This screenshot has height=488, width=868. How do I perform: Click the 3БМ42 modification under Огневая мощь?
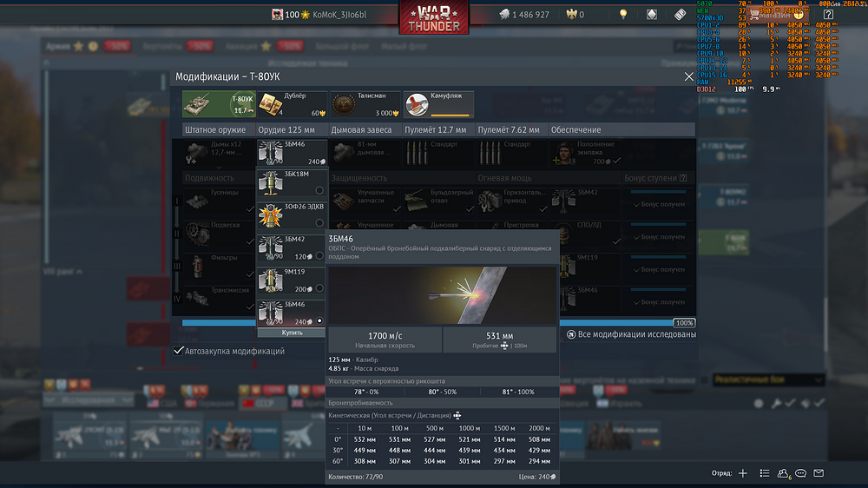pos(586,201)
